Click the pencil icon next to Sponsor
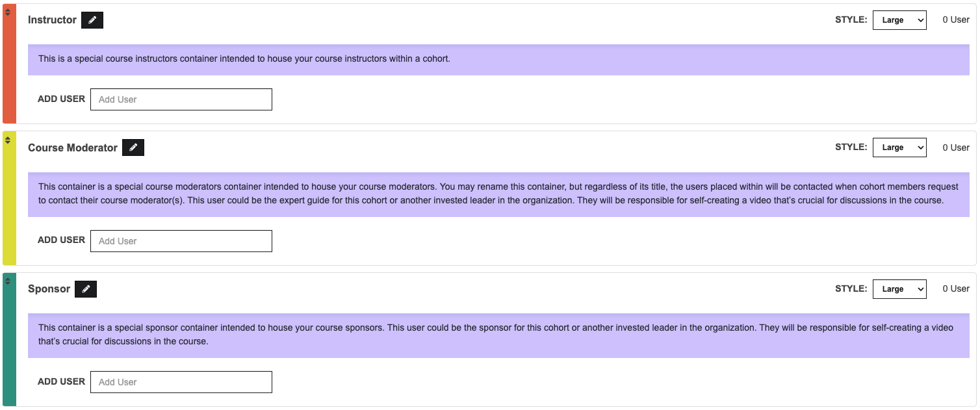 86,289
